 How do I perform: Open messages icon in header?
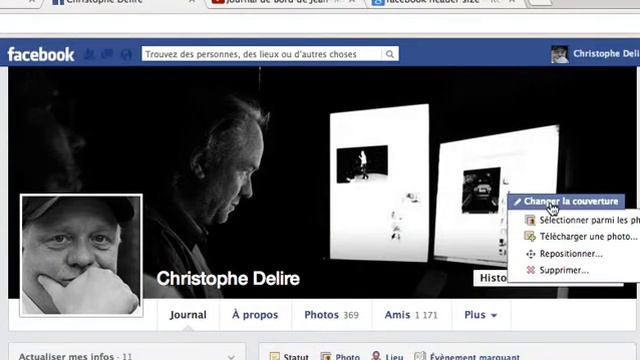point(107,54)
